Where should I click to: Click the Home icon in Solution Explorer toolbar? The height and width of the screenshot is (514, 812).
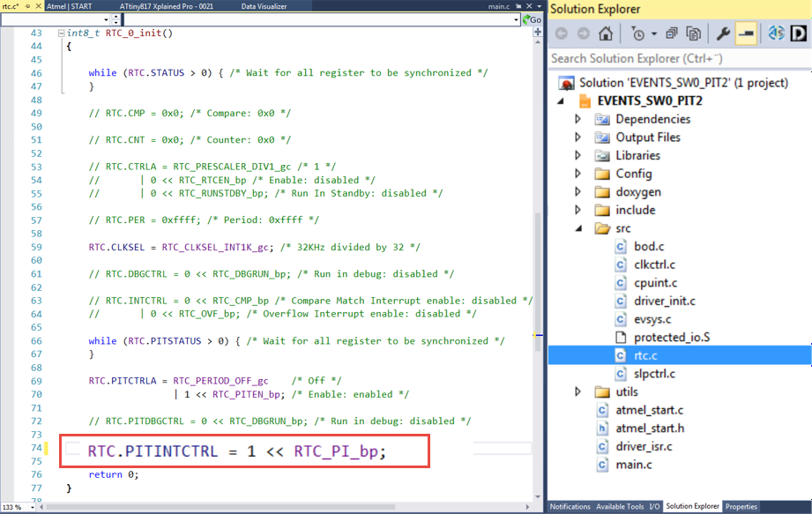(x=606, y=34)
